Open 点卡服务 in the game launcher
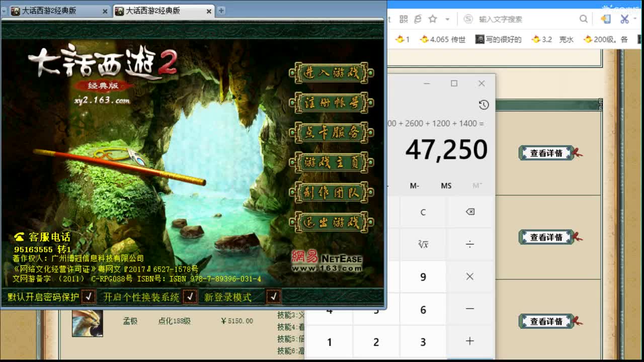 pos(332,133)
